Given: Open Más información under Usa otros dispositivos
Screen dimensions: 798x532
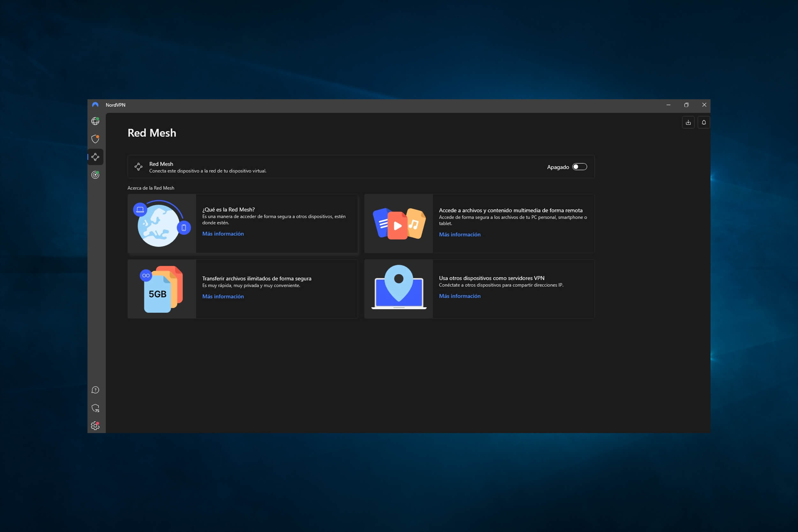Looking at the screenshot, I should (460, 296).
